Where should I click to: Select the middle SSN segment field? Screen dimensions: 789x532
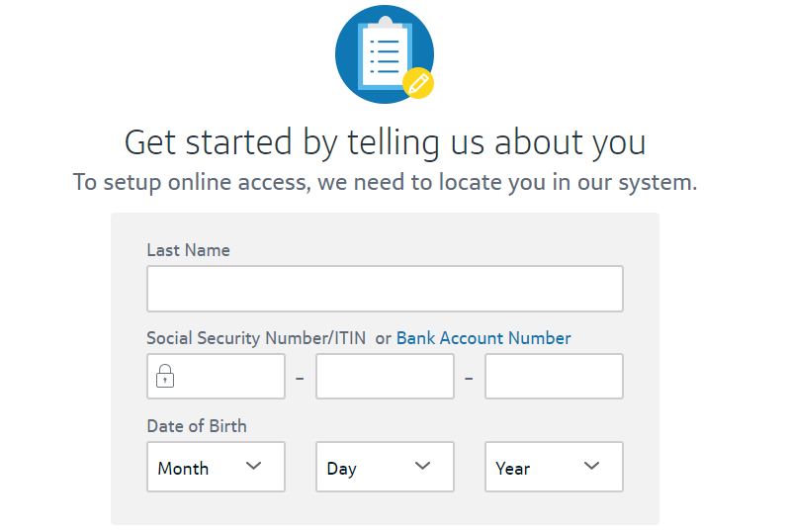[385, 377]
